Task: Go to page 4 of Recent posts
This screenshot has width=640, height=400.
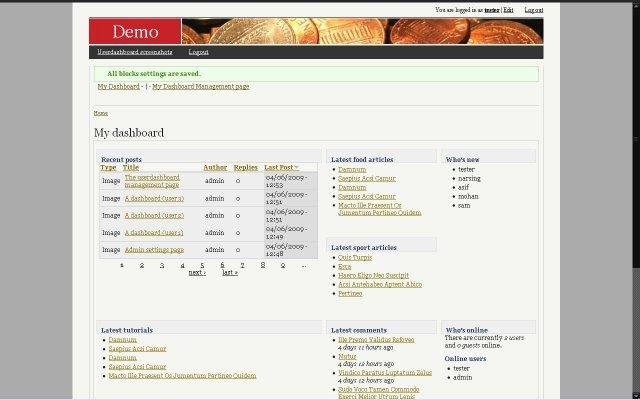Action: tap(182, 265)
